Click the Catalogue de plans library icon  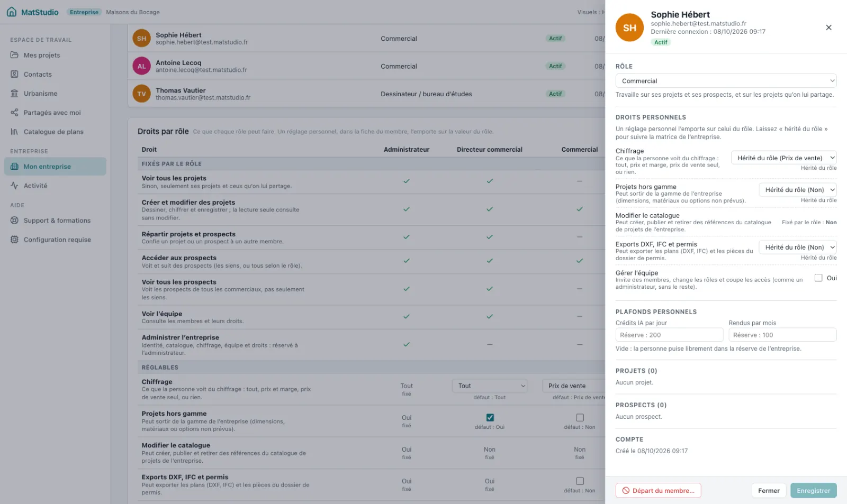[14, 132]
